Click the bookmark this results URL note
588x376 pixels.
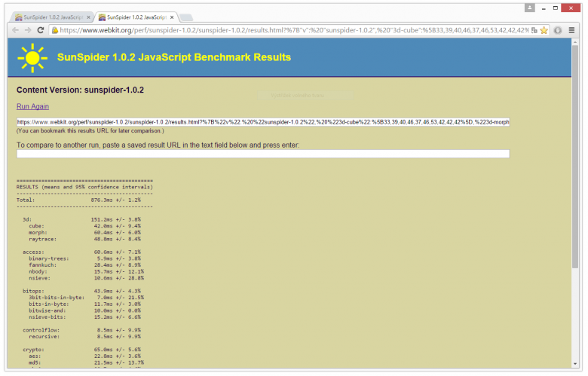tap(90, 131)
